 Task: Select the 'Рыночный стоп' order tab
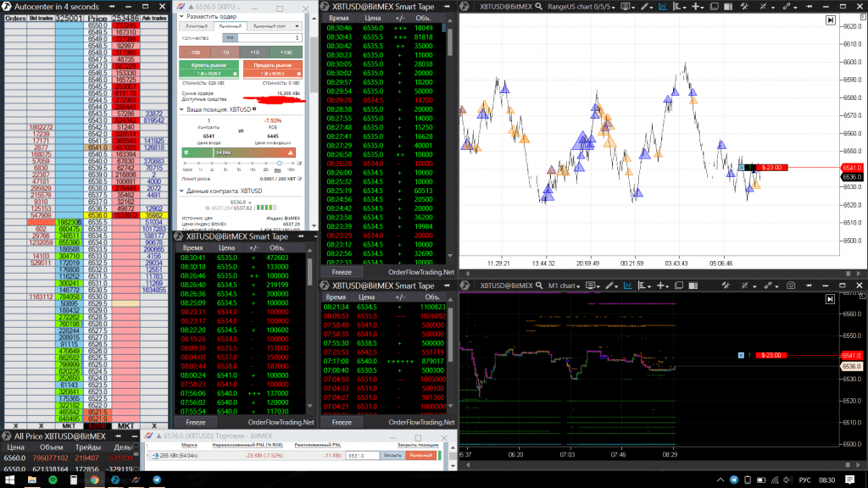pos(269,26)
